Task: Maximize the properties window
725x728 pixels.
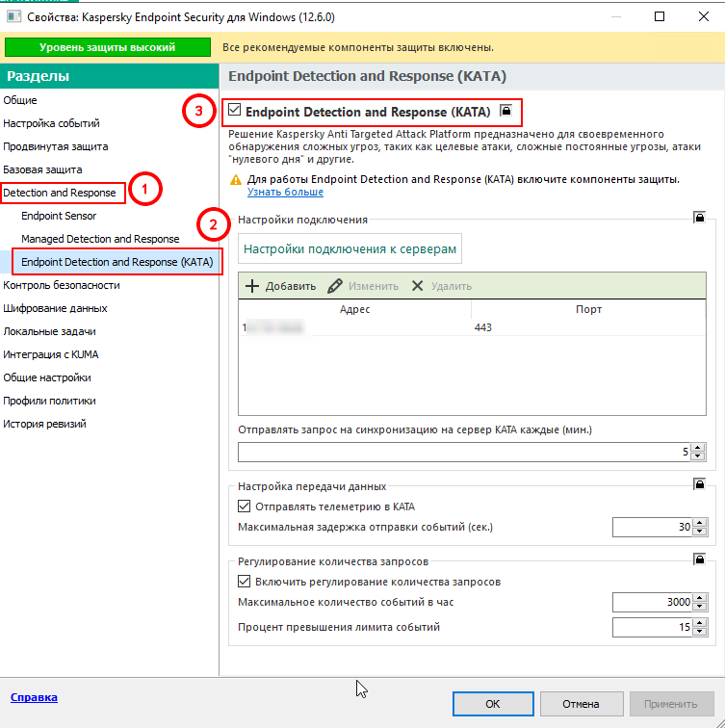Action: tap(660, 16)
